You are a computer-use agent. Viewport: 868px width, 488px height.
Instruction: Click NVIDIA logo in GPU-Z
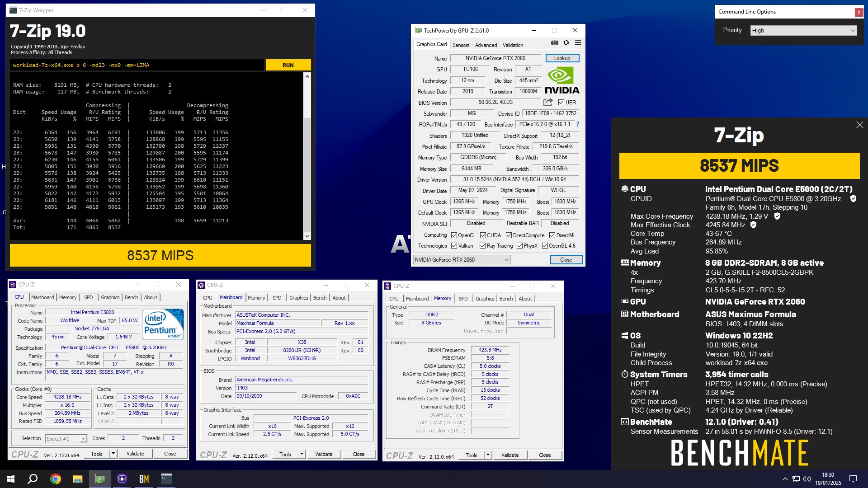tap(562, 80)
